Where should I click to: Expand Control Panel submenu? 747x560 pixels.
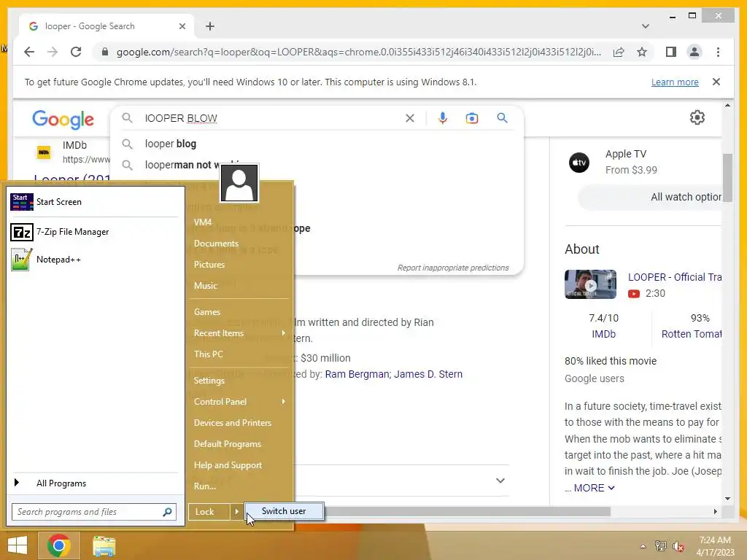point(239,402)
